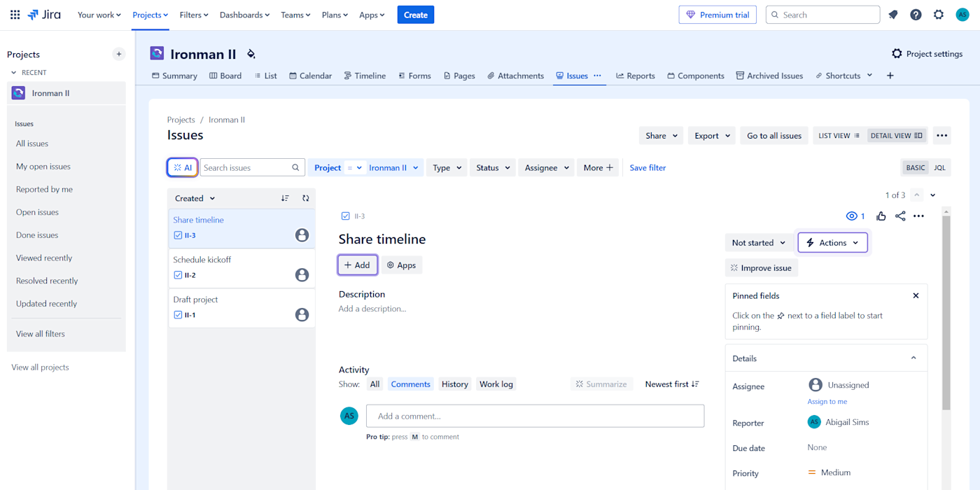Screen dimensions: 980x490
Task: Select the Basic search mode
Action: click(x=916, y=168)
